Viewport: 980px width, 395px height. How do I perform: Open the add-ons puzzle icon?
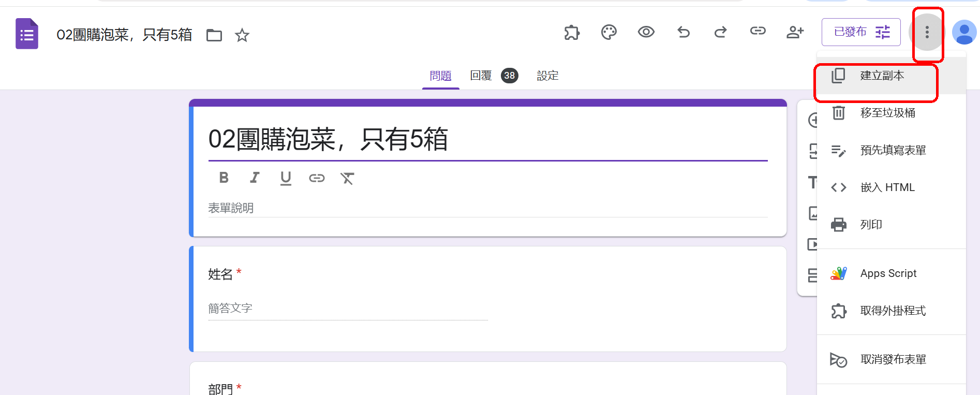tap(572, 33)
